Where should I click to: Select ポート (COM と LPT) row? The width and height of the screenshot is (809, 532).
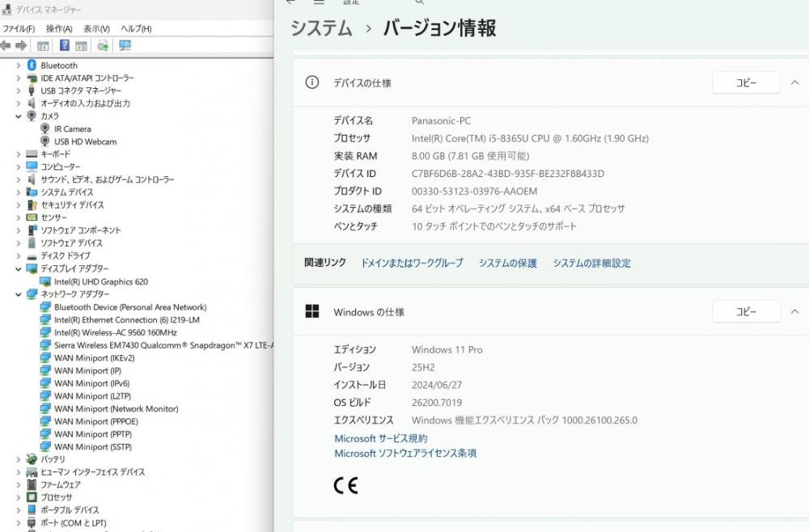(x=74, y=523)
